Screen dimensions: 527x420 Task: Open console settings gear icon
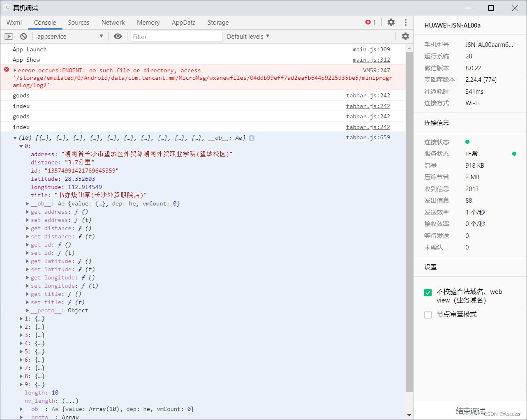coord(405,36)
